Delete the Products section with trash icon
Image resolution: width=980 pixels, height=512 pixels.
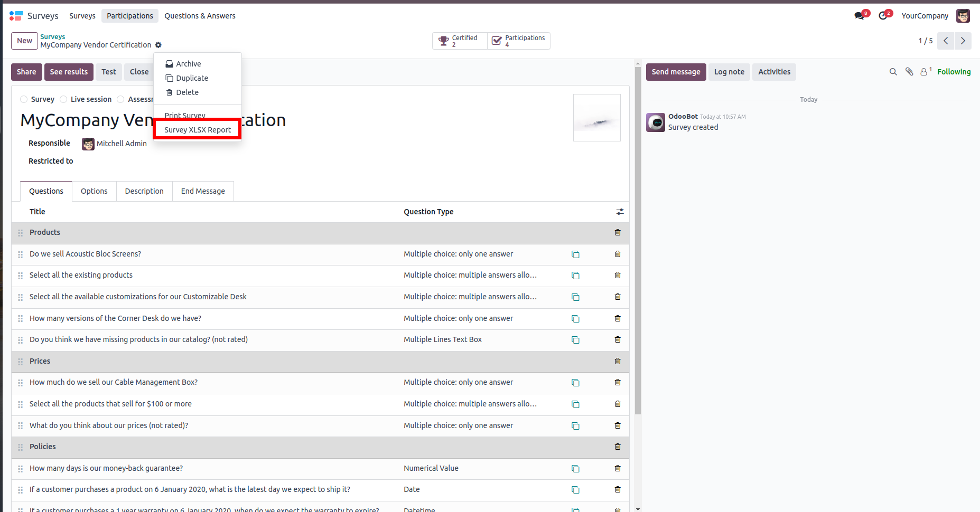[x=618, y=232]
